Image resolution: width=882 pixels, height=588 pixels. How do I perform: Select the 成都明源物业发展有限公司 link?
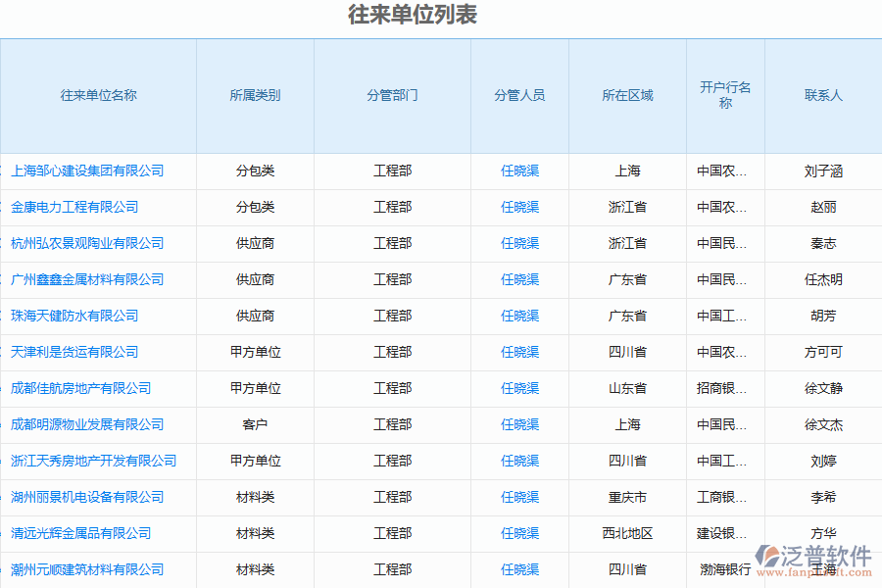[x=87, y=424]
